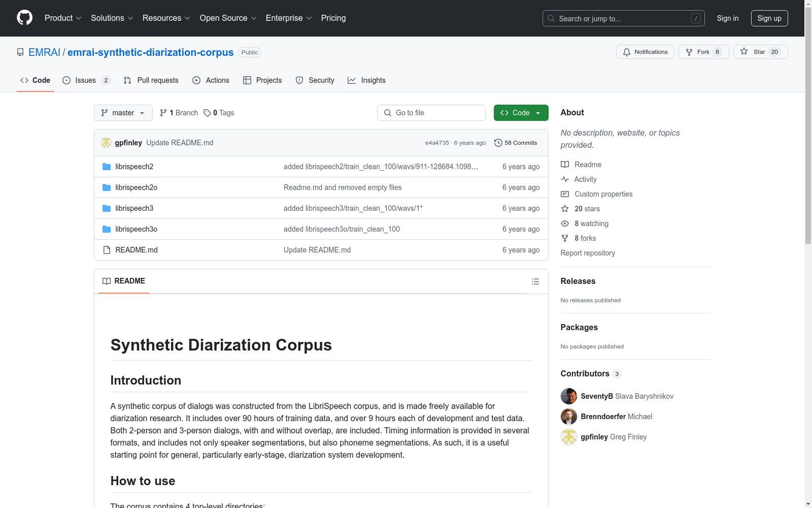This screenshot has height=508, width=812.
Task: Click the file icon for README.md
Action: [107, 250]
